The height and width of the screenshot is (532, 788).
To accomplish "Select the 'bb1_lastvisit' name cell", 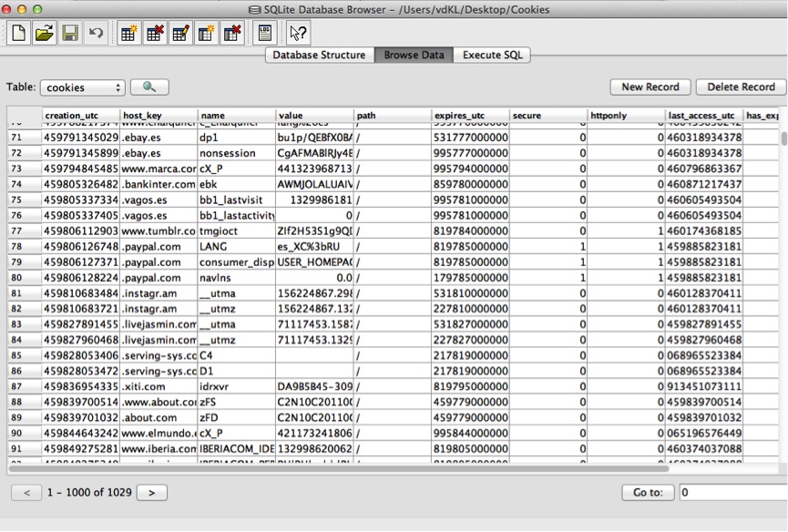I will [x=237, y=199].
